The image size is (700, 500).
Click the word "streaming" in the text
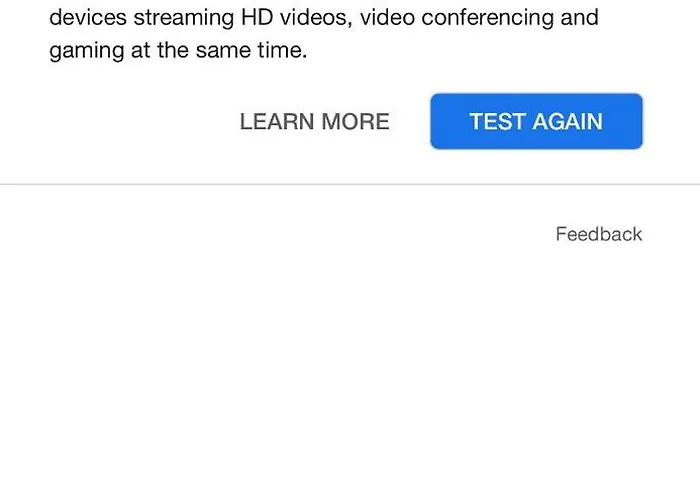pos(183,18)
